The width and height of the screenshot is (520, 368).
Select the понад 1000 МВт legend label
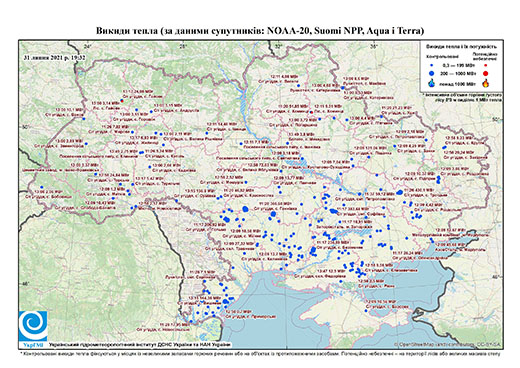(x=457, y=83)
